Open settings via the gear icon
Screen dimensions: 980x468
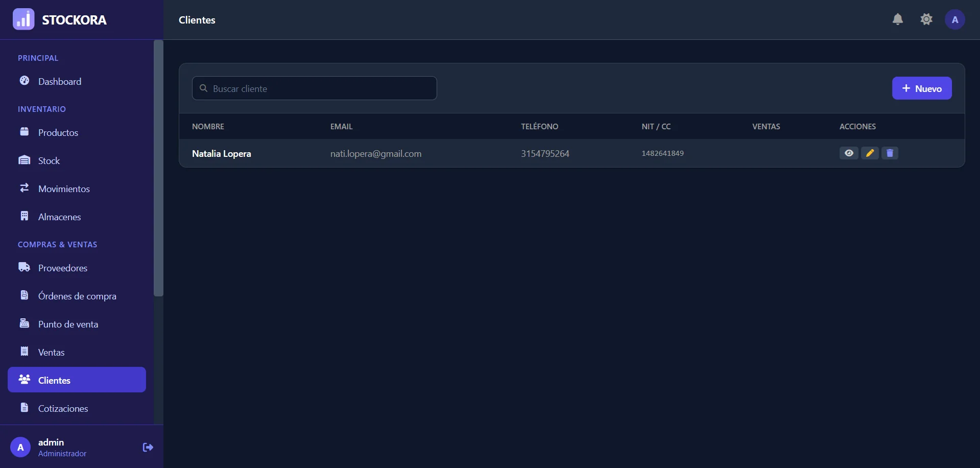click(926, 19)
